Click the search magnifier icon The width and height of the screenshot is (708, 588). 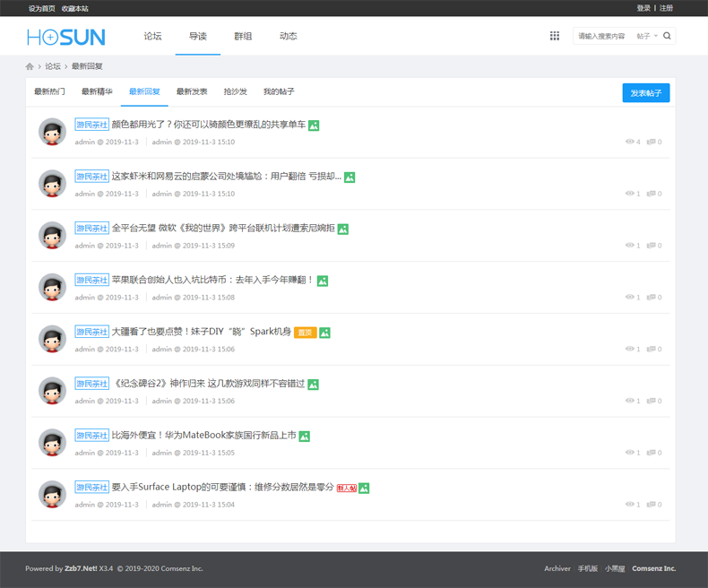[x=667, y=36]
